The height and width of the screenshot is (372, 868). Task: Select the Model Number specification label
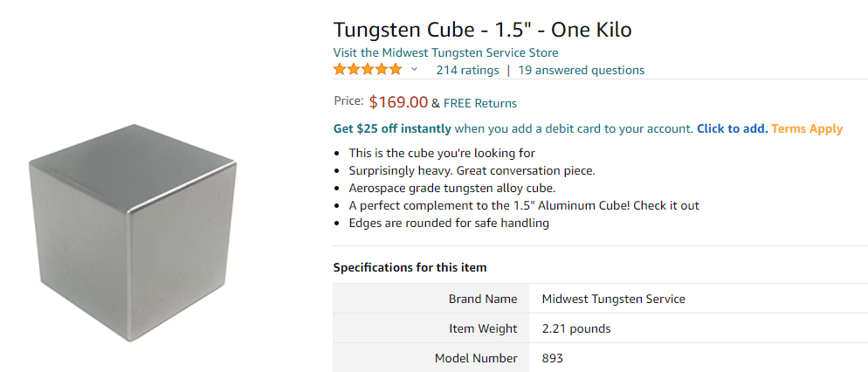[x=476, y=358]
